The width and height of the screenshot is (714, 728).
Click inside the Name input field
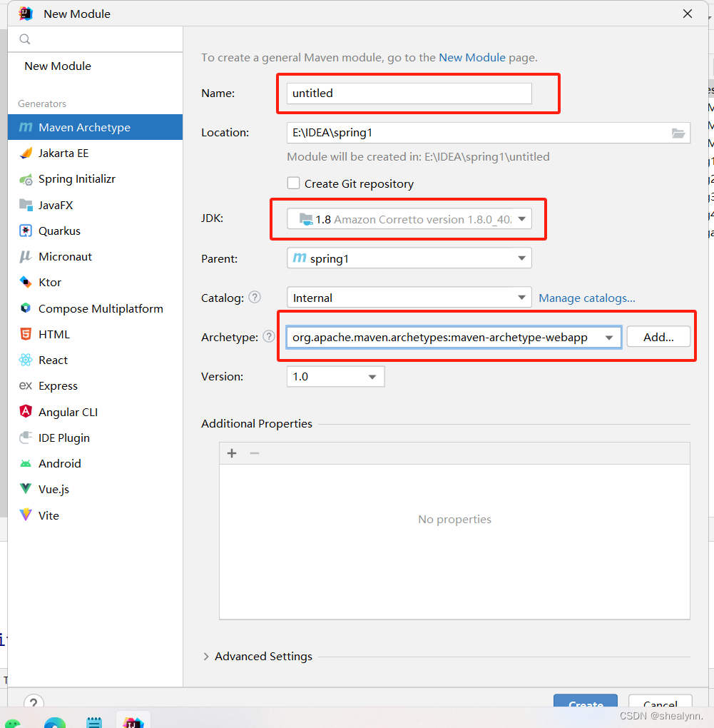[407, 93]
